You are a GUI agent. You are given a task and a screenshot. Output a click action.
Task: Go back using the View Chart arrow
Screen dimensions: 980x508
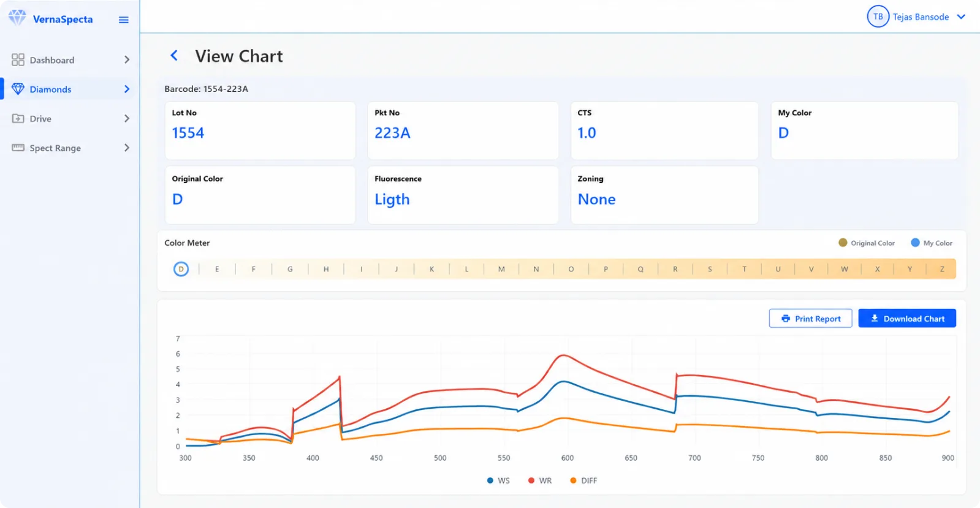click(174, 56)
